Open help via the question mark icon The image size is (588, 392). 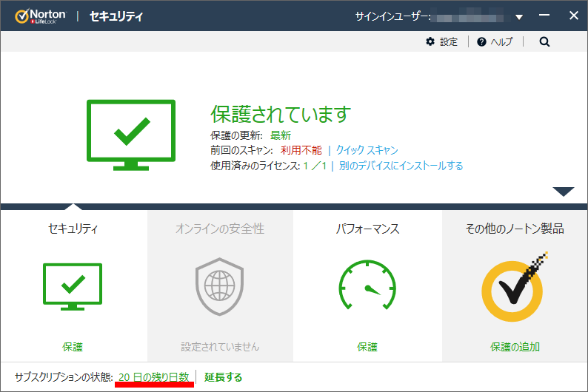click(481, 41)
